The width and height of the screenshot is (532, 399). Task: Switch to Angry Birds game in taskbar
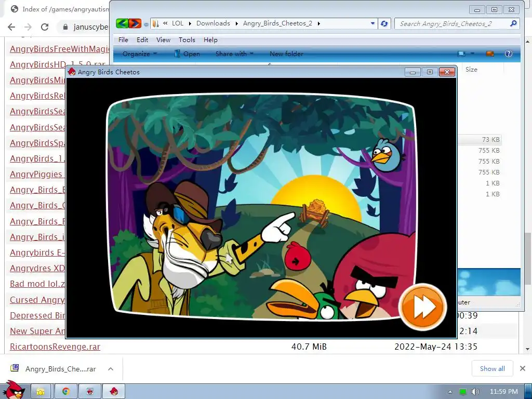(114, 392)
